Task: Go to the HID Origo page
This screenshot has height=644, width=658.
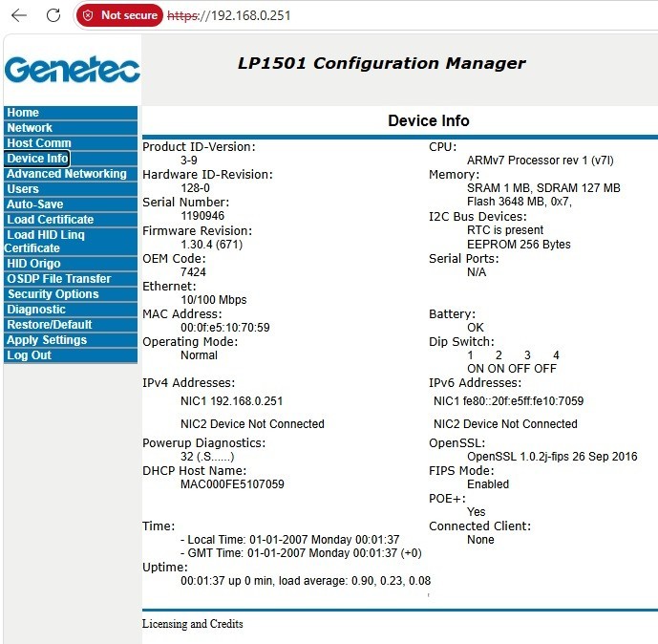Action: coord(33,264)
